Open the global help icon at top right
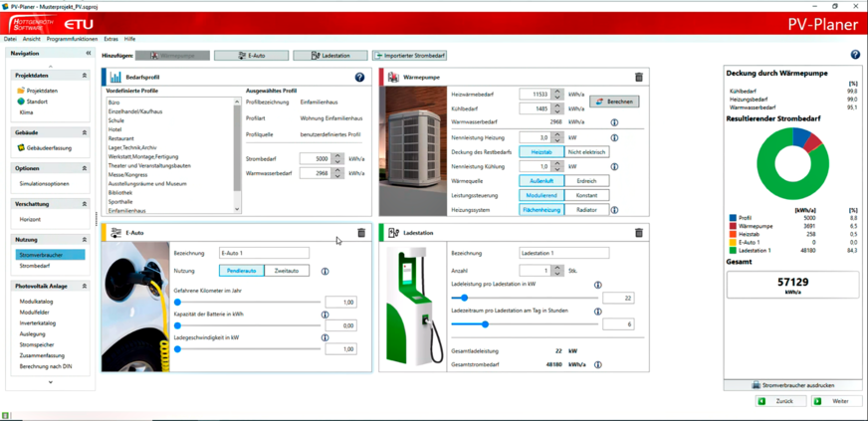Viewport: 868px width, 421px height. click(855, 54)
